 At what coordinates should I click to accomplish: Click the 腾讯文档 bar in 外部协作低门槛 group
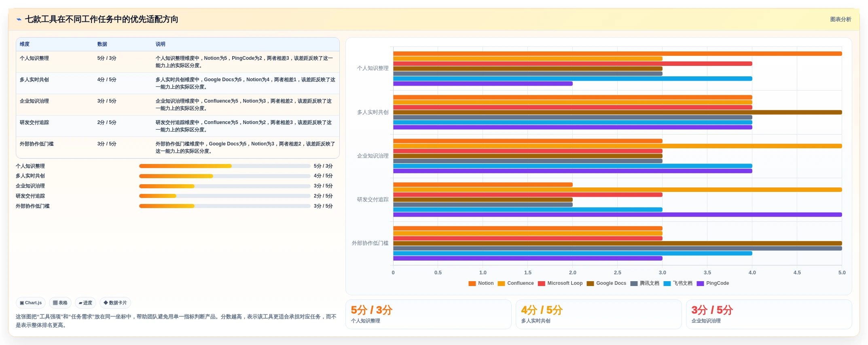pos(618,248)
